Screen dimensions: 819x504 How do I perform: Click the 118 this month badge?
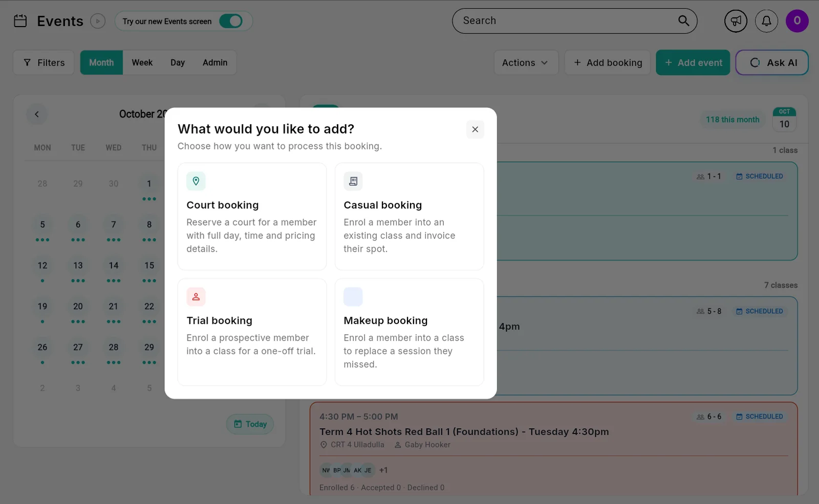(x=732, y=120)
